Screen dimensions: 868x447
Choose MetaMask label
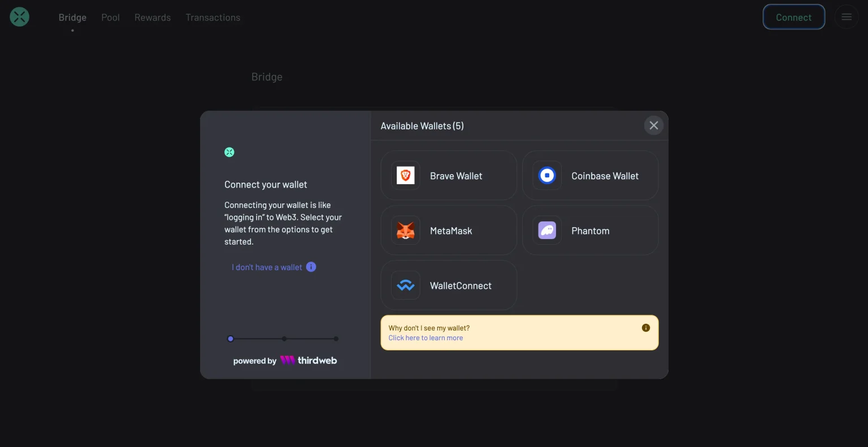pyautogui.click(x=451, y=231)
